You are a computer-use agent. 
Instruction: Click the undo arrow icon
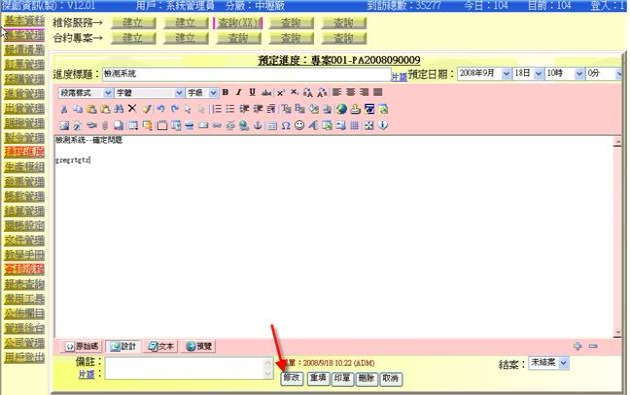pos(161,109)
